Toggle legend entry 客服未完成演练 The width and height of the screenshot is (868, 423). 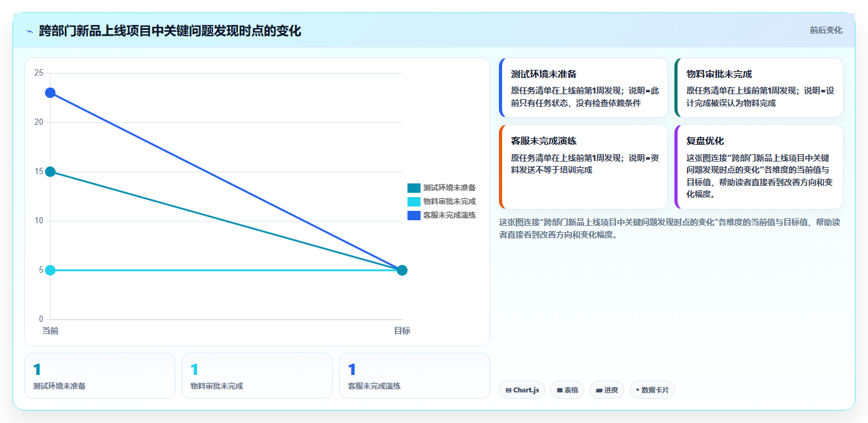(441, 215)
